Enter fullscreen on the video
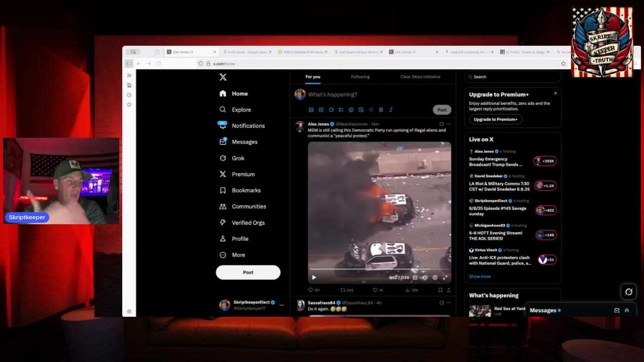The height and width of the screenshot is (362, 644). click(445, 277)
